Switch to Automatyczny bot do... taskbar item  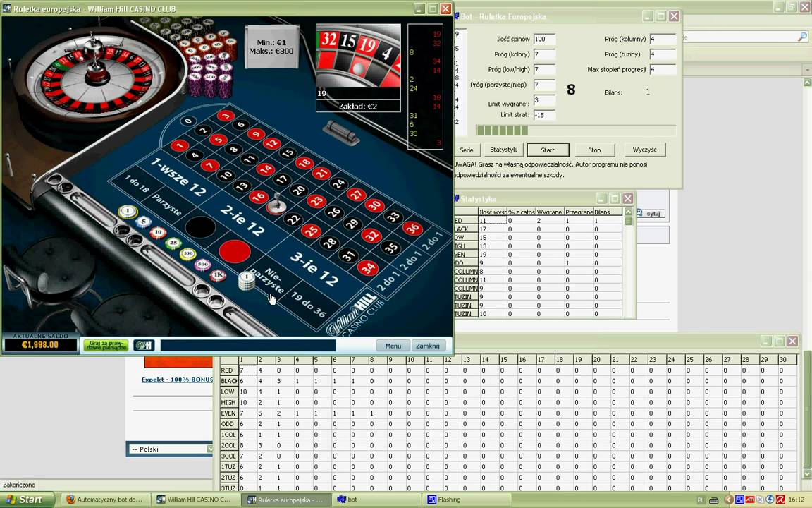click(106, 500)
